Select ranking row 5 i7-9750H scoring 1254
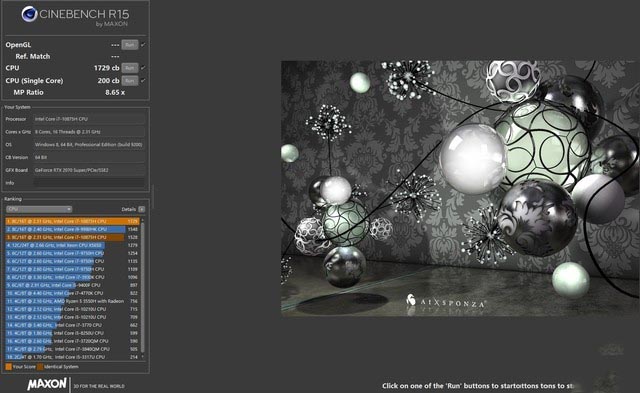The image size is (640, 393). coord(72,253)
